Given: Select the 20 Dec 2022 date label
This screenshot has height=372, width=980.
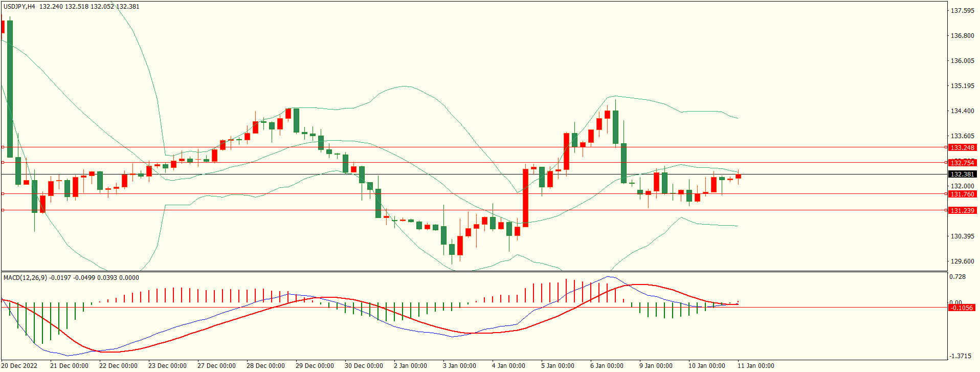Looking at the screenshot, I should click(20, 365).
